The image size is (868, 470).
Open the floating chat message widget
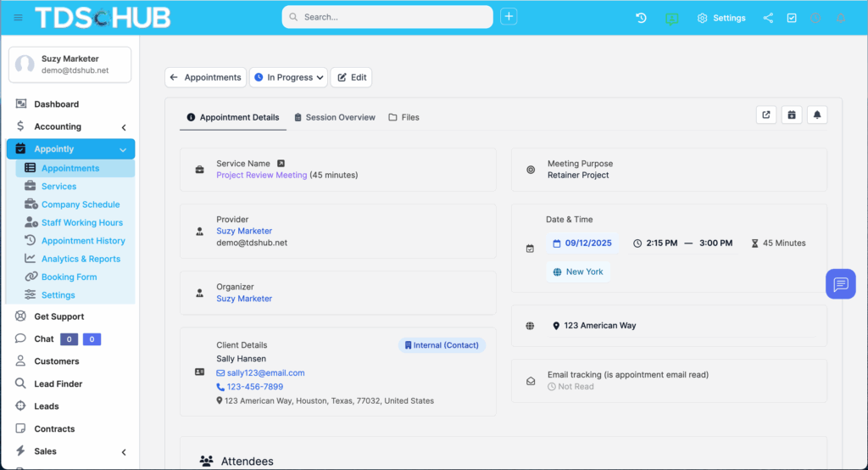[840, 284]
